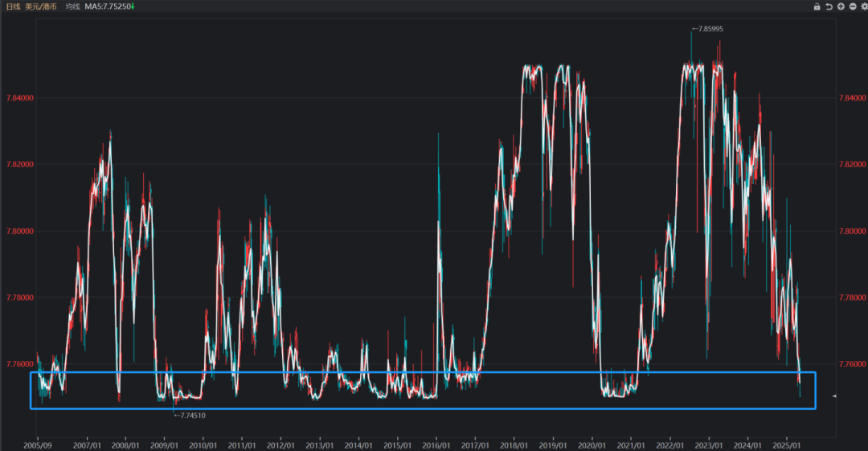
Task: Click the 2024/01 date label
Action: (747, 445)
